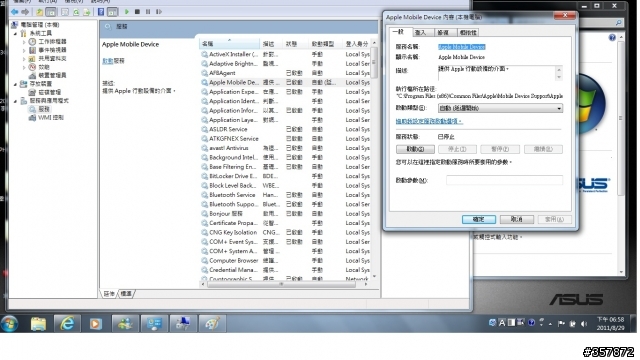Click the description box scroll down arrow
This screenshot has height=360, width=640.
click(559, 77)
